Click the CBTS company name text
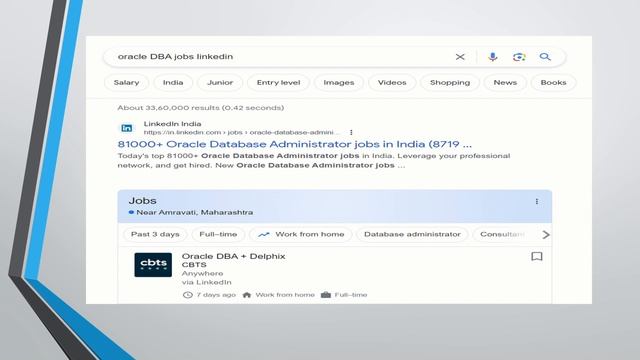640x360 pixels. [194, 265]
